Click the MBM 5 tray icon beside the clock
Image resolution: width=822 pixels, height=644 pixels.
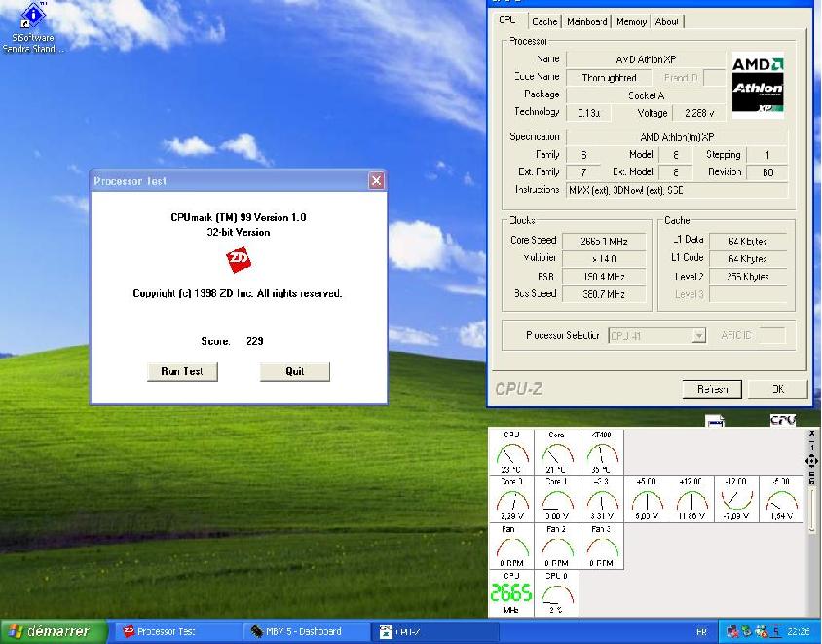click(776, 632)
